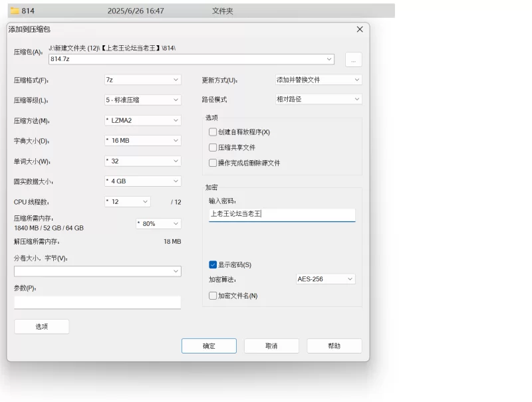Click the 压缩等级(L) label
532x402 pixels.
coord(31,100)
